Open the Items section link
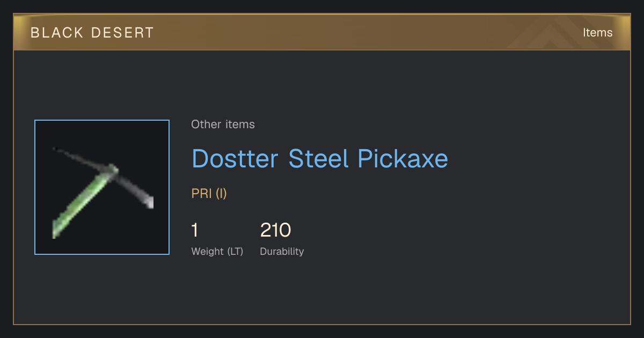 pos(597,33)
